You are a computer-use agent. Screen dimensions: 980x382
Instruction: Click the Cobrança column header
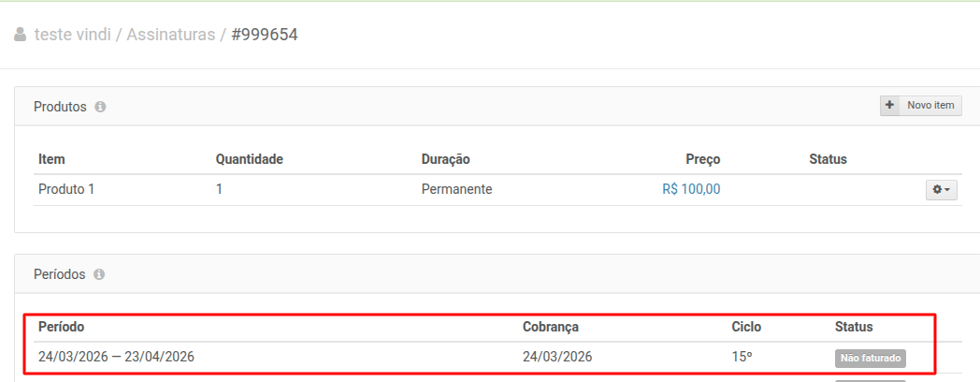(551, 327)
